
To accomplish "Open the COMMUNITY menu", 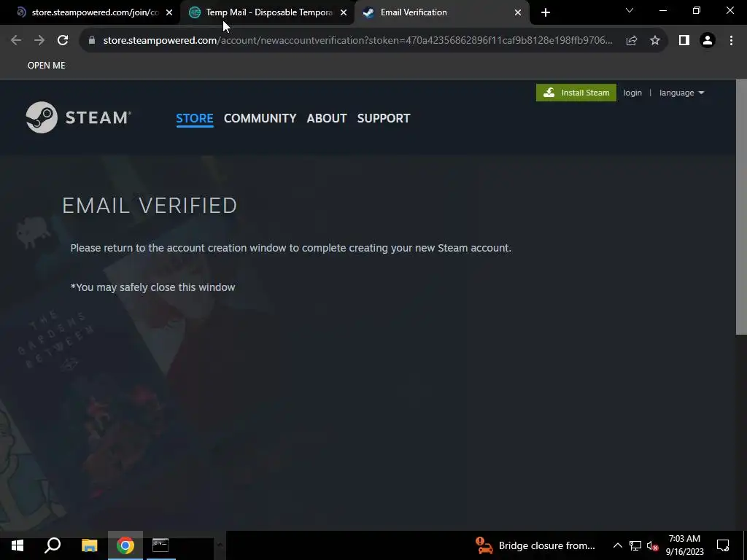I will [260, 118].
